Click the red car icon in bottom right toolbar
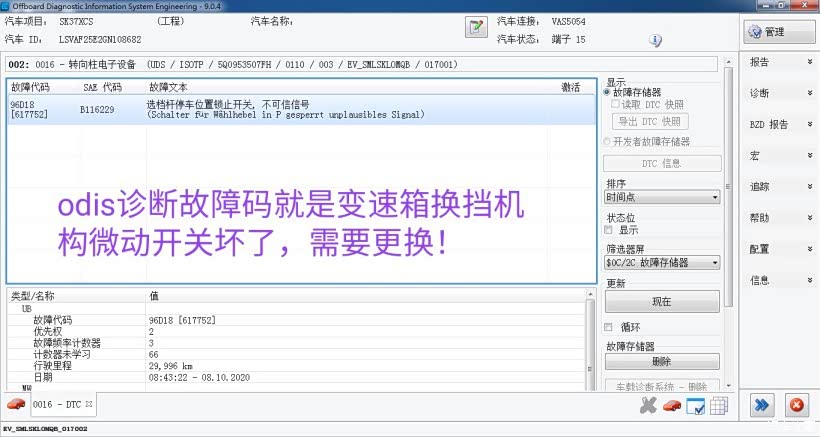Screen dimensions: 820x437 pos(671,406)
